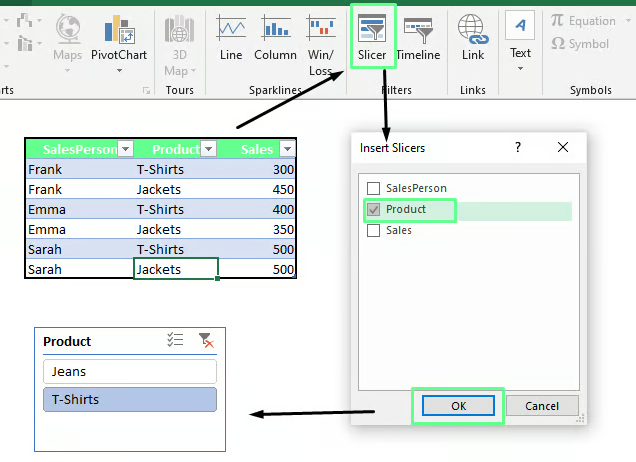
Task: Select Jeans in the Product slicer
Action: point(130,371)
